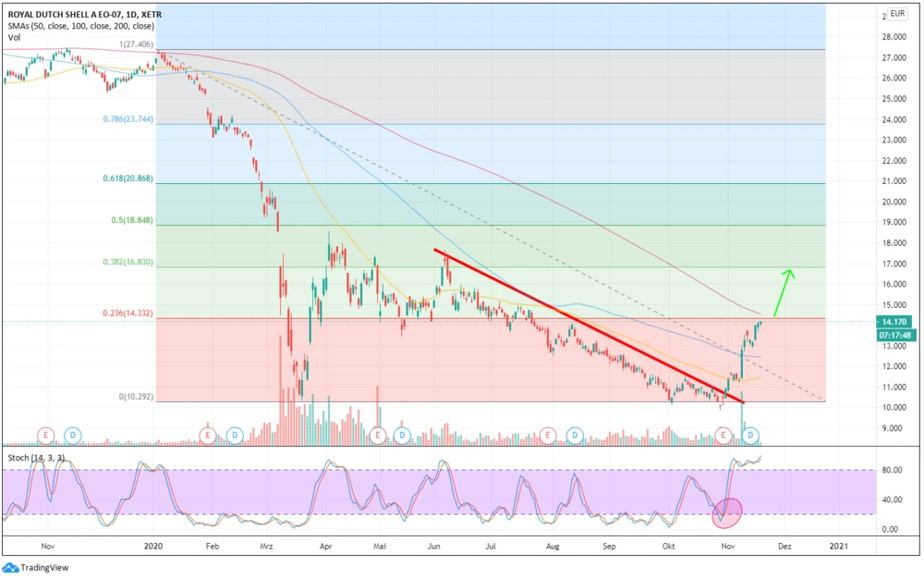Select the Fibonacci level 1(27.406) label
Screen dimensions: 924x578
pyautogui.click(x=136, y=44)
